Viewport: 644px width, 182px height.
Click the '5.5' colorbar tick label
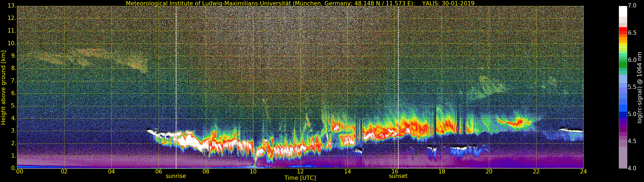tap(632, 87)
